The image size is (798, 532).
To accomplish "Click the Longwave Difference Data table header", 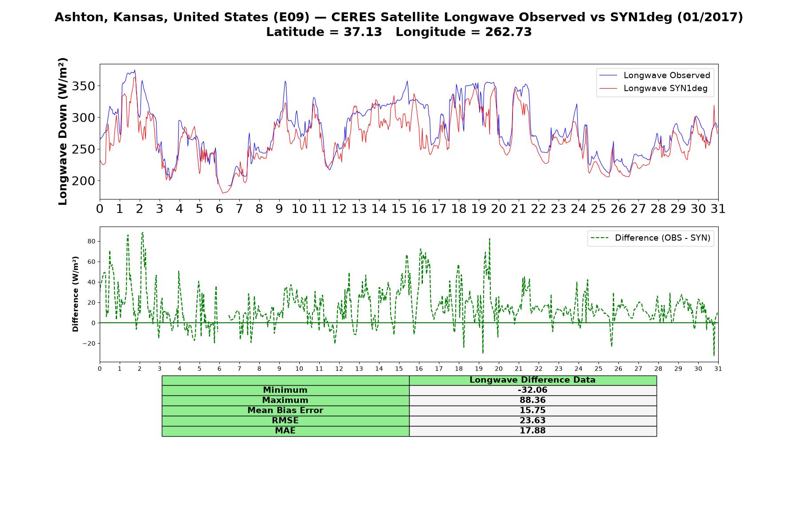I will pos(532,380).
